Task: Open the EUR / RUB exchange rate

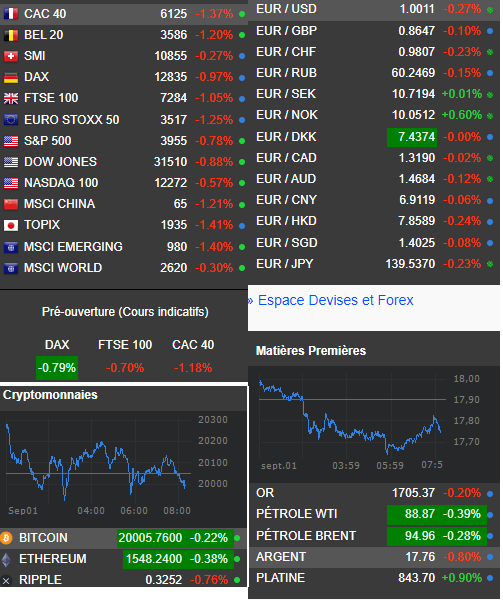Action: click(286, 73)
